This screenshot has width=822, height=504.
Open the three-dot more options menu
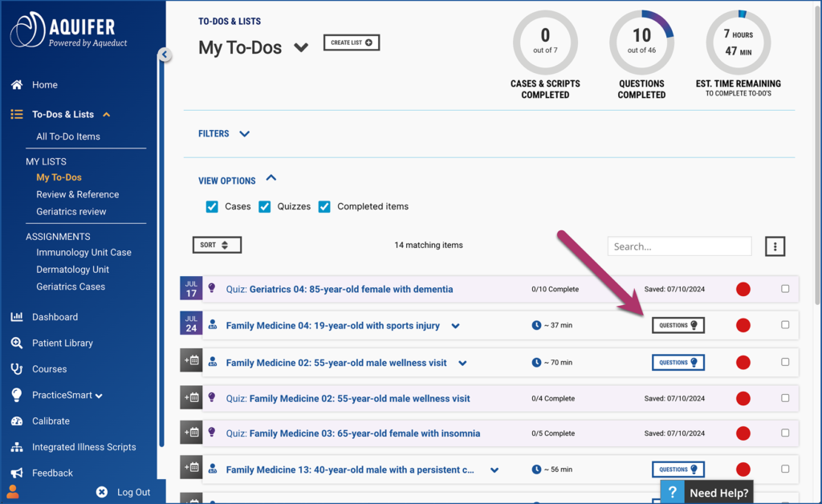[x=775, y=246]
